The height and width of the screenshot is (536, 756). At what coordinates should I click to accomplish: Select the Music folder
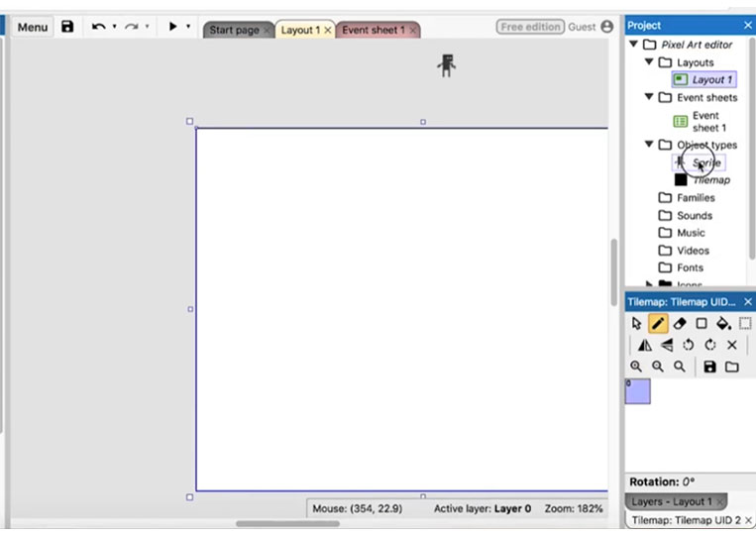691,233
